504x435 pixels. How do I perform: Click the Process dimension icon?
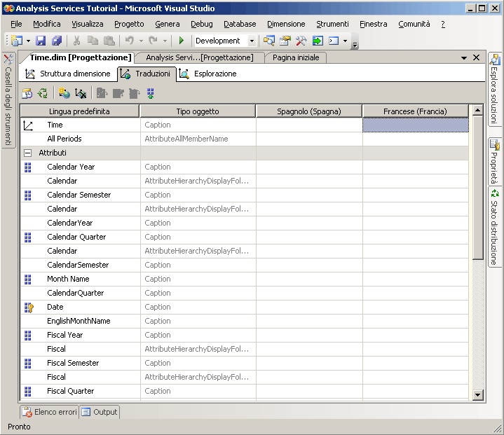(27, 92)
